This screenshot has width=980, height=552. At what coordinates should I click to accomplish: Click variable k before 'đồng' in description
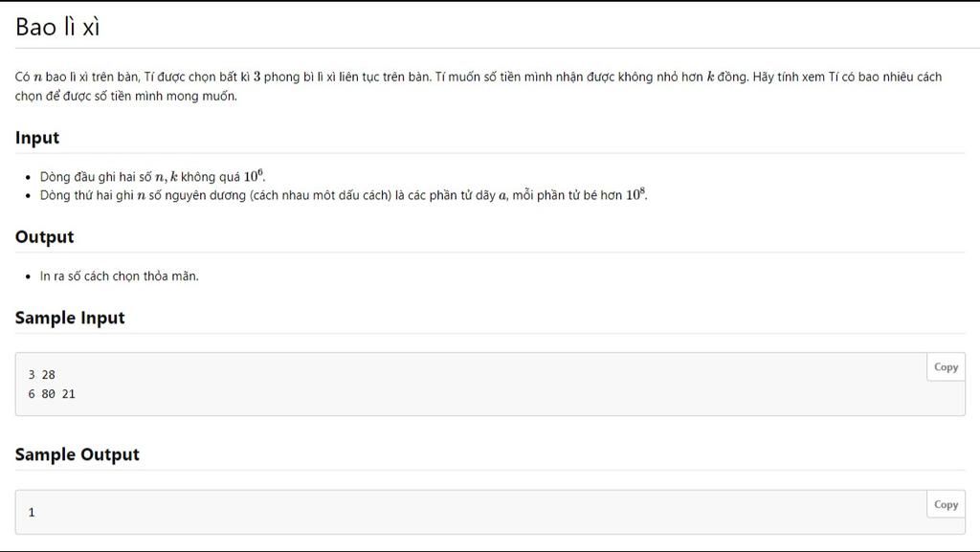[710, 77]
